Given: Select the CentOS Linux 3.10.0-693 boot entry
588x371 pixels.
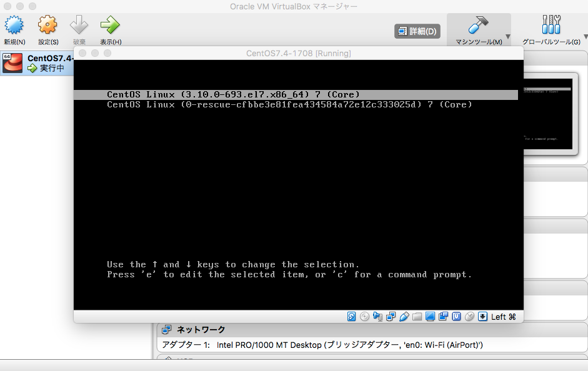Looking at the screenshot, I should (x=231, y=94).
